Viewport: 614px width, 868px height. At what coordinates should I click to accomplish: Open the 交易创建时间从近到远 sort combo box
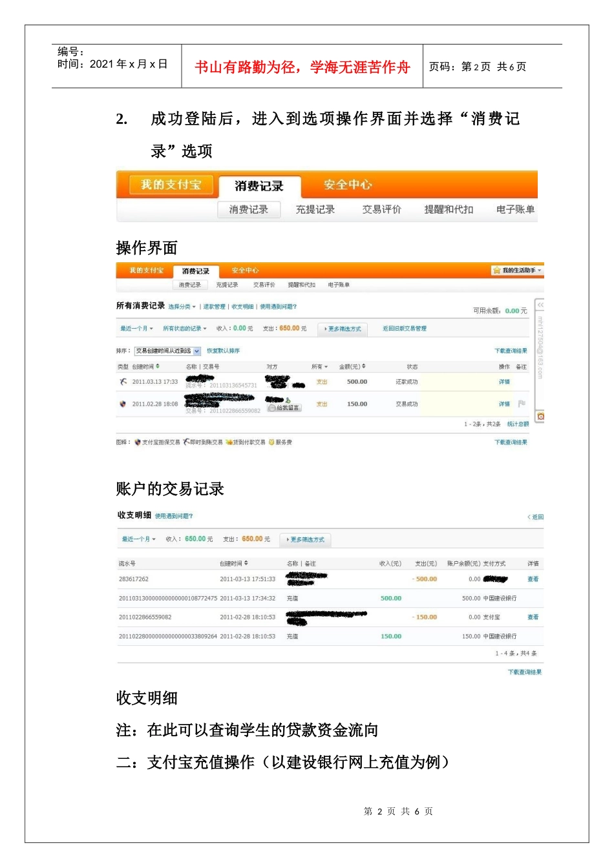168,351
